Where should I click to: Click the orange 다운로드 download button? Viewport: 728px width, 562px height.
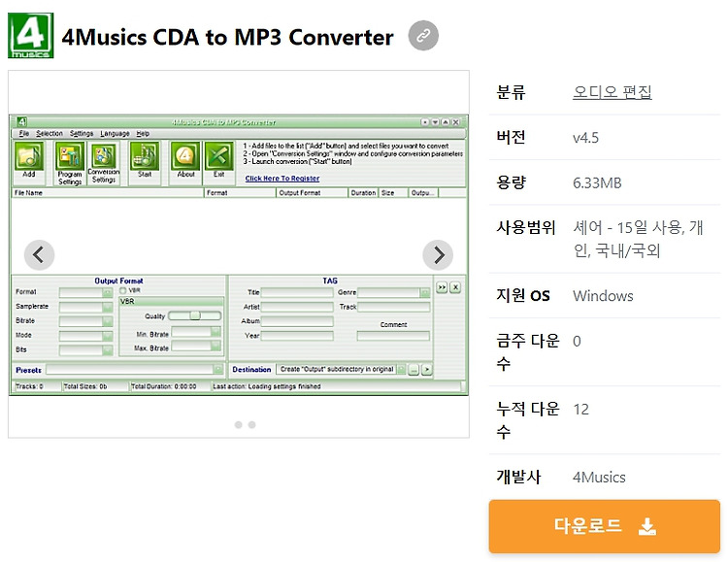point(604,526)
